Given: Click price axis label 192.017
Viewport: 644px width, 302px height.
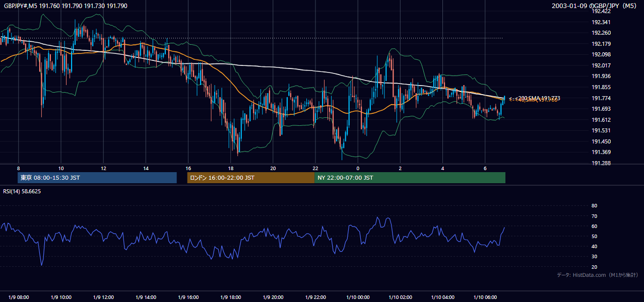Looking at the screenshot, I should coord(601,65).
